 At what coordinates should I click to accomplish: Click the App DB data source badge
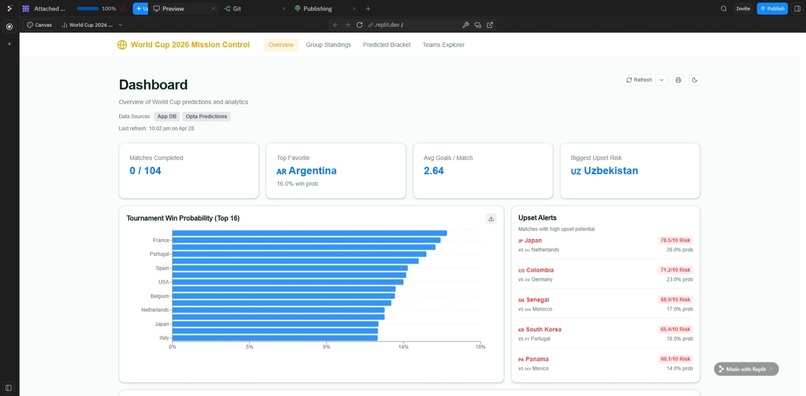[x=167, y=116]
